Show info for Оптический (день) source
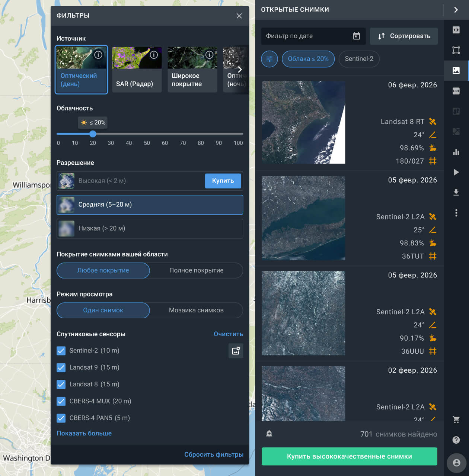The height and width of the screenshot is (476, 469). [98, 55]
